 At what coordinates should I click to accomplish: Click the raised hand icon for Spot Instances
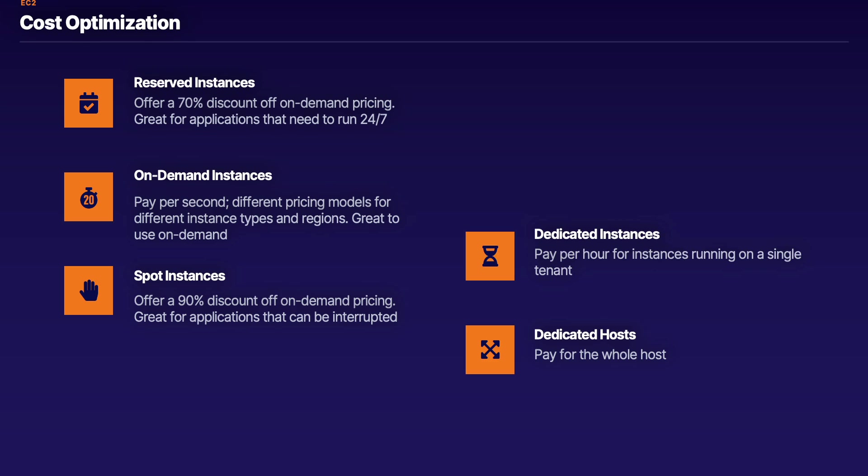[x=89, y=290]
